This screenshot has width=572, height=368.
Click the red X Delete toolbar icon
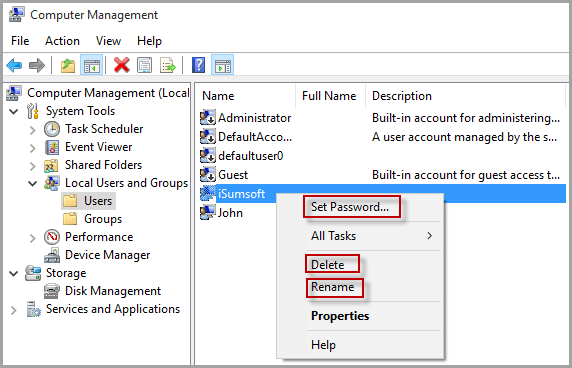(121, 66)
